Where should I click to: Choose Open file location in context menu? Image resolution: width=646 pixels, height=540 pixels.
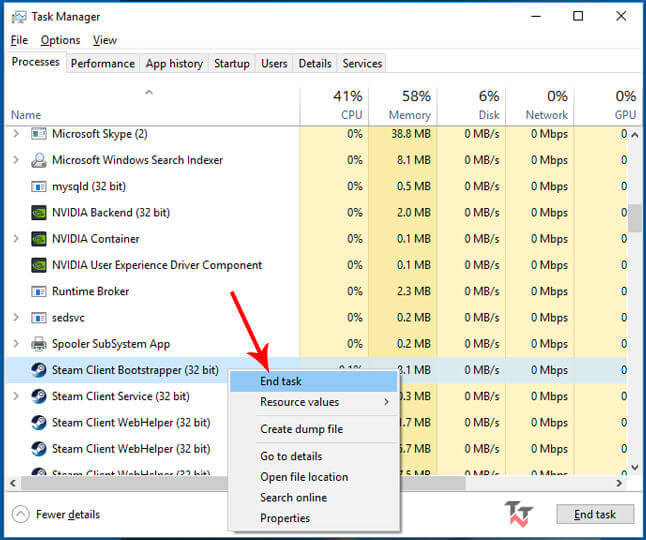(314, 477)
